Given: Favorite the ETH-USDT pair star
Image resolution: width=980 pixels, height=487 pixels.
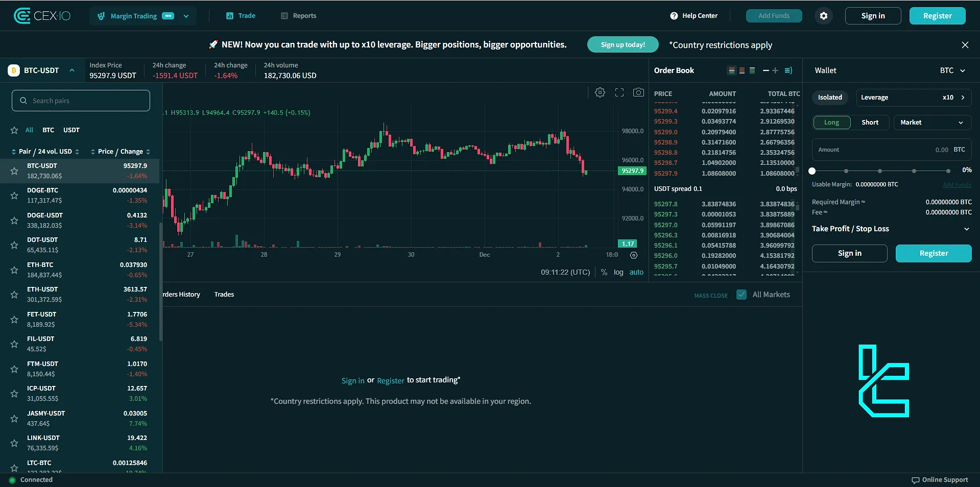Looking at the screenshot, I should 14,295.
